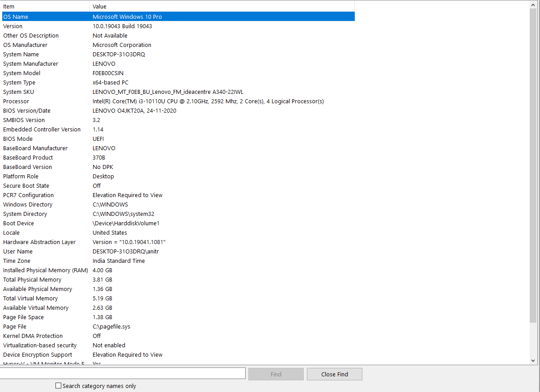Select the Embedded Controller Version row

point(178,129)
